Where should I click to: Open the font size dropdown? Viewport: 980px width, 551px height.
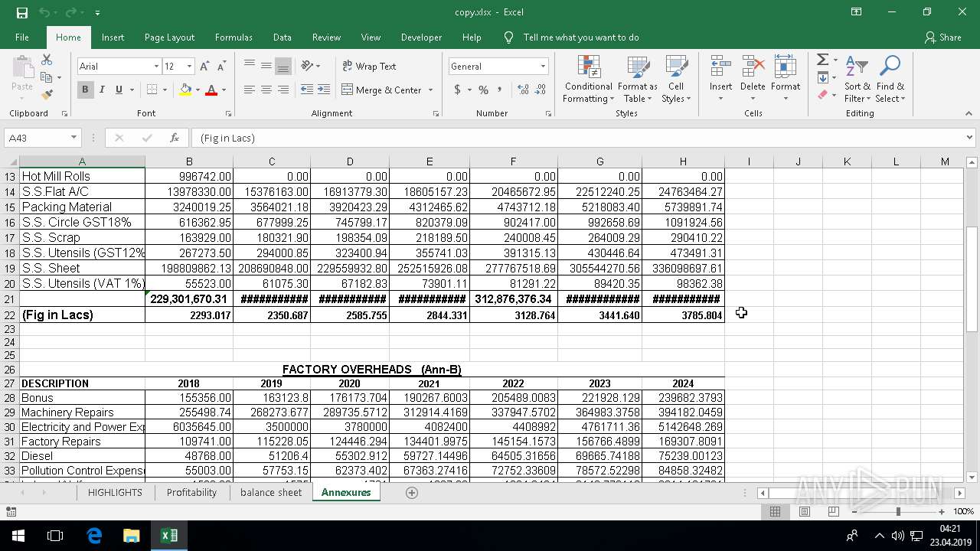click(189, 67)
